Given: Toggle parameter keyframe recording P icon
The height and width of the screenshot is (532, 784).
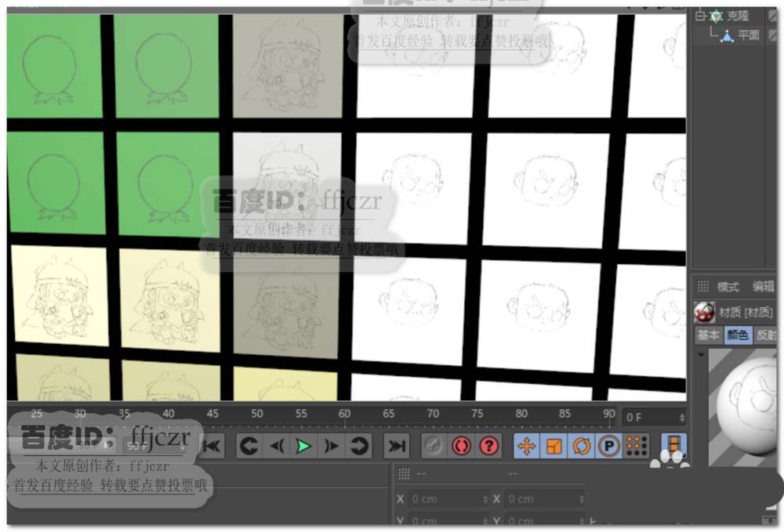Looking at the screenshot, I should tap(609, 446).
